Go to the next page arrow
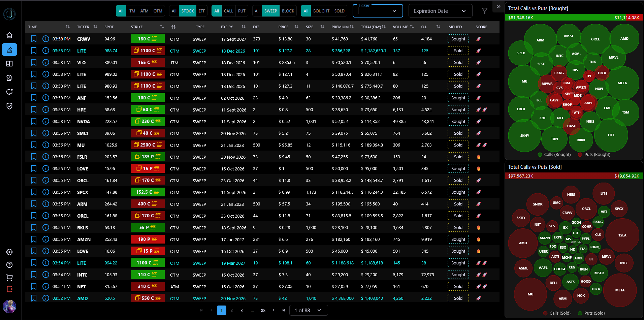Screen dimensions: 644x320 (273, 310)
